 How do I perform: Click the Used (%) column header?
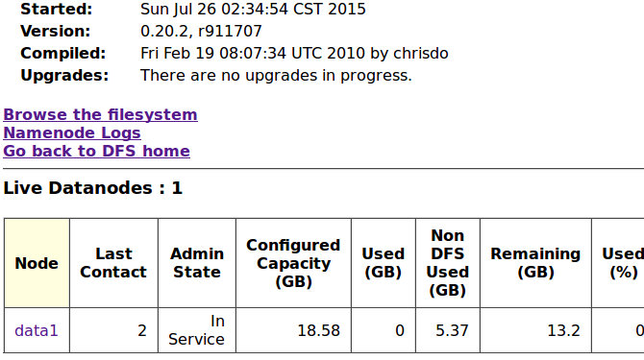click(623, 263)
